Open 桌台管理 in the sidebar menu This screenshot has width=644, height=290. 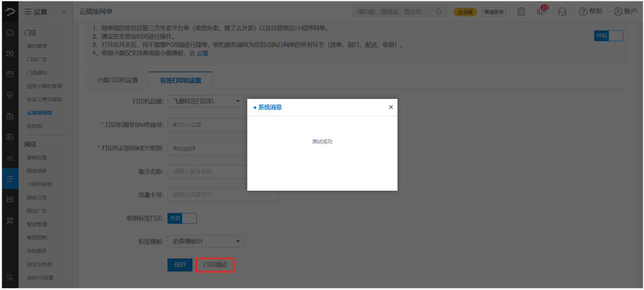pos(37,46)
